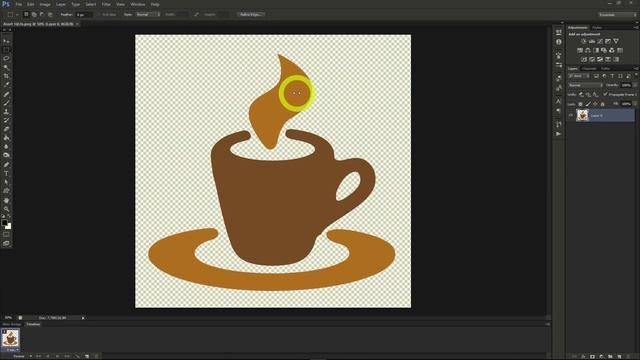Toggle Lock position icon
This screenshot has height=360, width=640.
(595, 104)
